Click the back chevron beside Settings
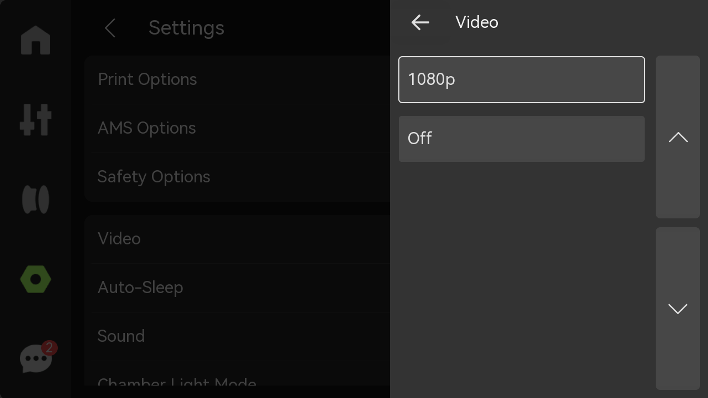The height and width of the screenshot is (398, 708). (x=110, y=28)
